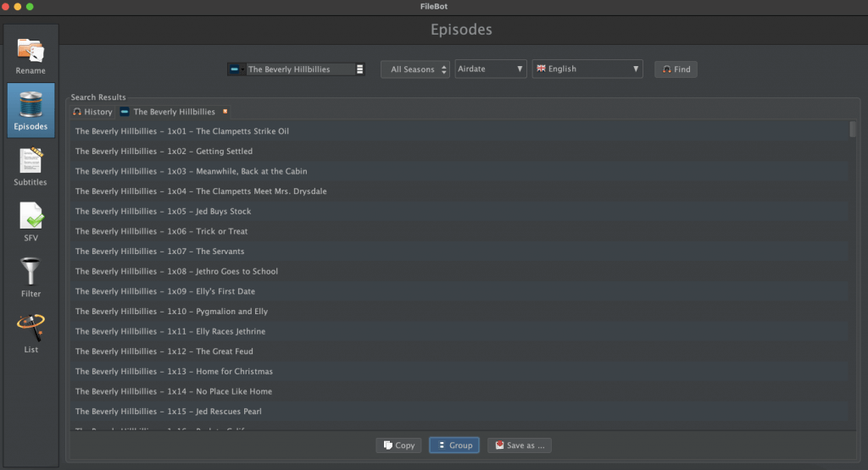Select episode 1x02 Getting Settled
Screen dimensions: 868x470
[x=459, y=151]
